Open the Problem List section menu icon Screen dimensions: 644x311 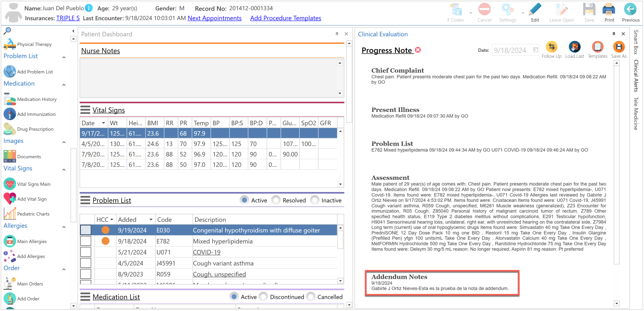pos(85,200)
